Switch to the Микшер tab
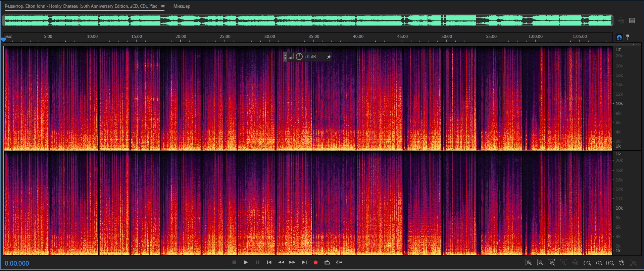This screenshot has height=271, width=644. pyautogui.click(x=182, y=6)
